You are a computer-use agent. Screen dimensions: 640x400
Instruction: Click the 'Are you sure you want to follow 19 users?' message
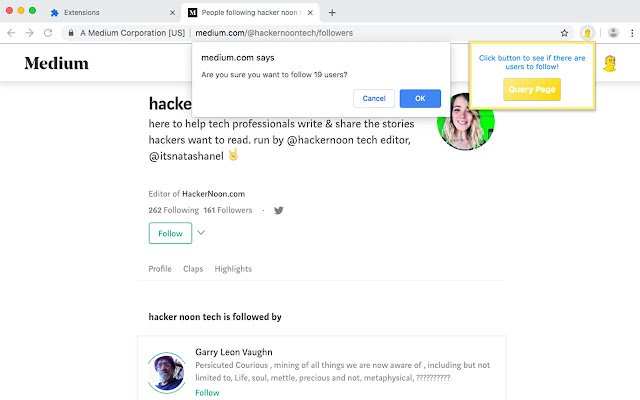click(274, 75)
